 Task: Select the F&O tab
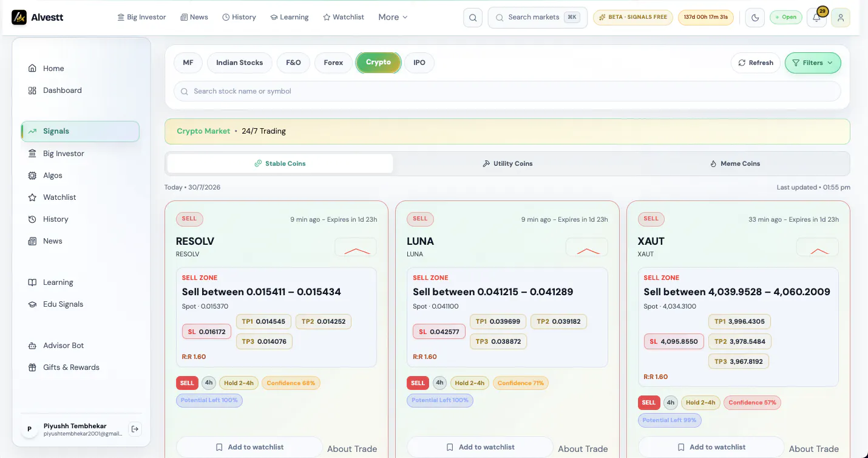[293, 63]
